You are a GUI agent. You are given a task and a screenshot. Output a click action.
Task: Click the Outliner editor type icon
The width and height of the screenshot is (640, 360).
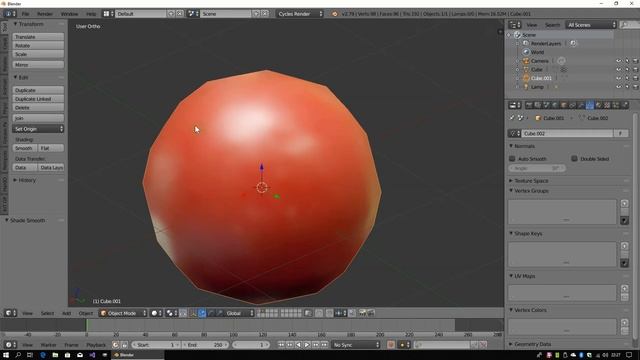(515, 25)
